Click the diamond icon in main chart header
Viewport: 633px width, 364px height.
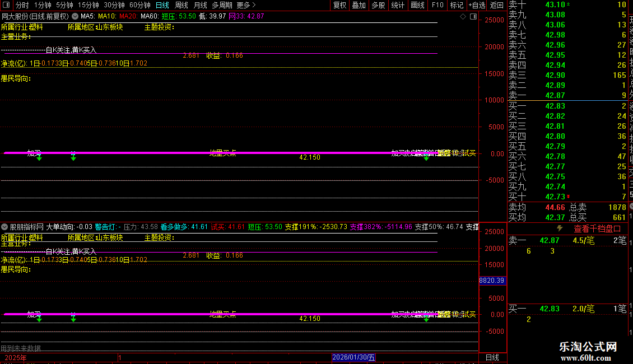pyautogui.click(x=463, y=17)
